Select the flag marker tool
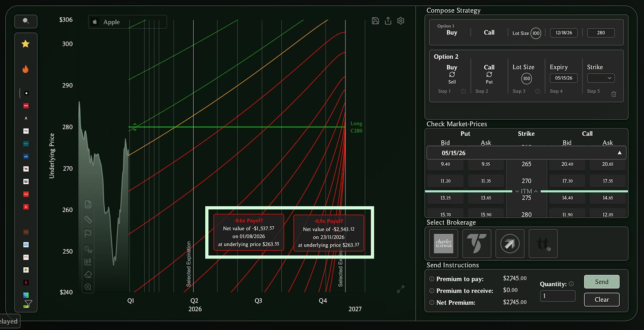This screenshot has height=330, width=644. (88, 233)
